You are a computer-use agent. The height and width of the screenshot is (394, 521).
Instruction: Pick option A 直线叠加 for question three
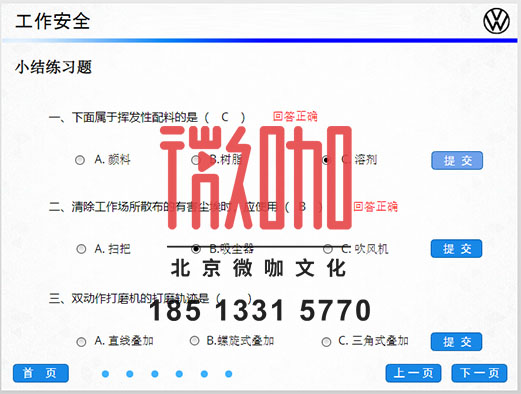click(81, 342)
